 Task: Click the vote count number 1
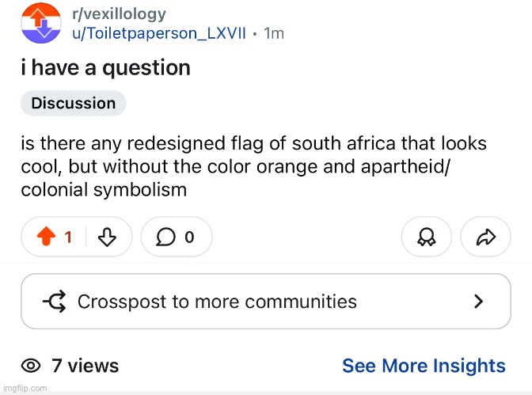pyautogui.click(x=68, y=237)
